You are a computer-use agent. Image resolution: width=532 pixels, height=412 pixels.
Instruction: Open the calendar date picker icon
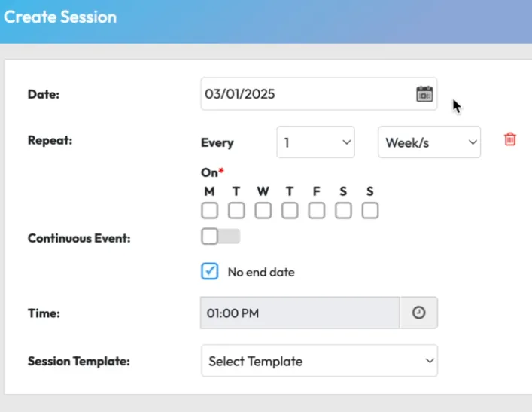(424, 94)
